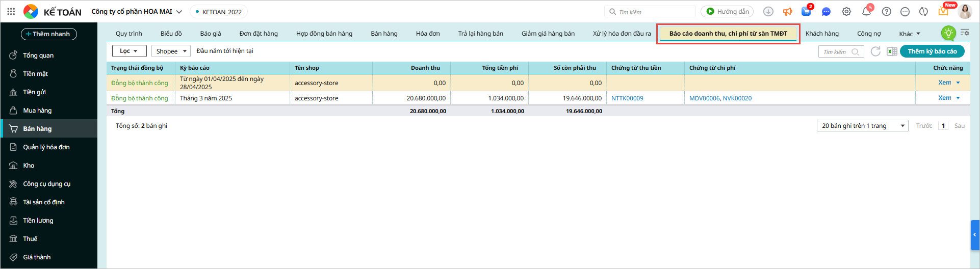Open the blue chat bubble icon
This screenshot has width=980, height=269.
826,12
